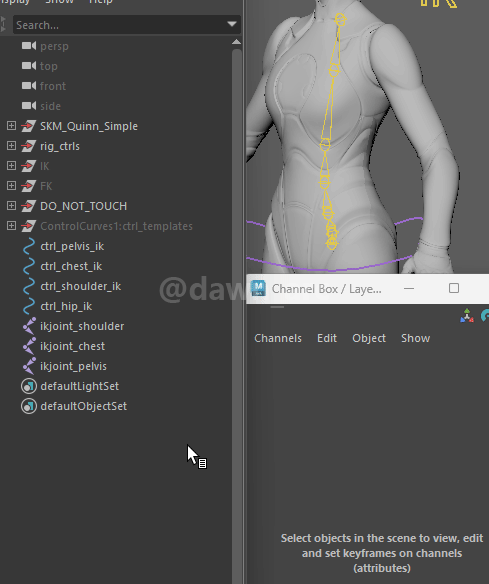
Task: Expand the ControlCurves1:ctrl_templates node
Action: click(12, 226)
